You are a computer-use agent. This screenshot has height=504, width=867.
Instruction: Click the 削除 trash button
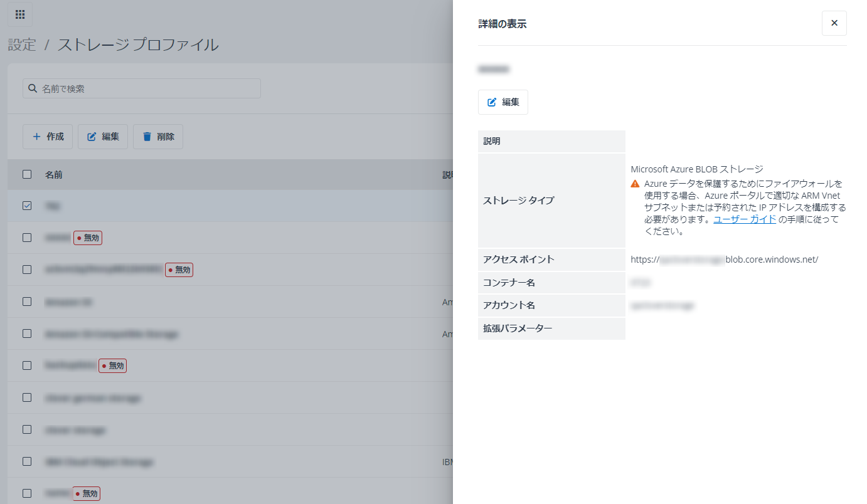click(x=158, y=137)
